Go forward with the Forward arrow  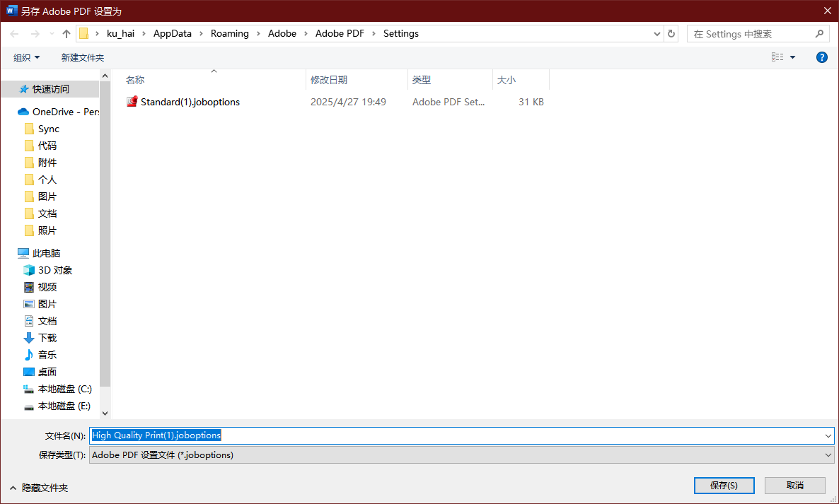point(35,34)
